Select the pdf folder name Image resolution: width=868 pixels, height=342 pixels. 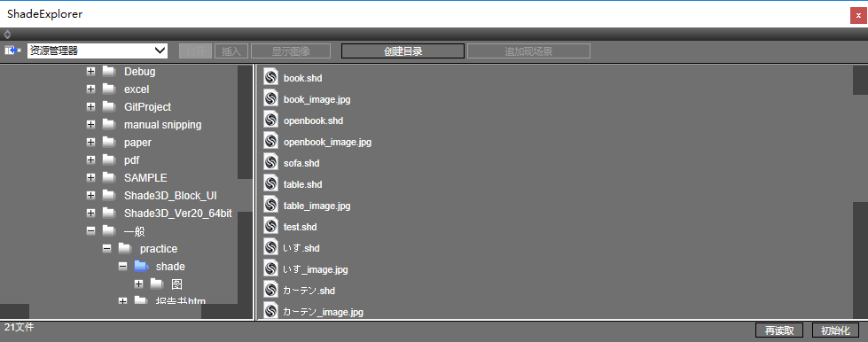[132, 160]
